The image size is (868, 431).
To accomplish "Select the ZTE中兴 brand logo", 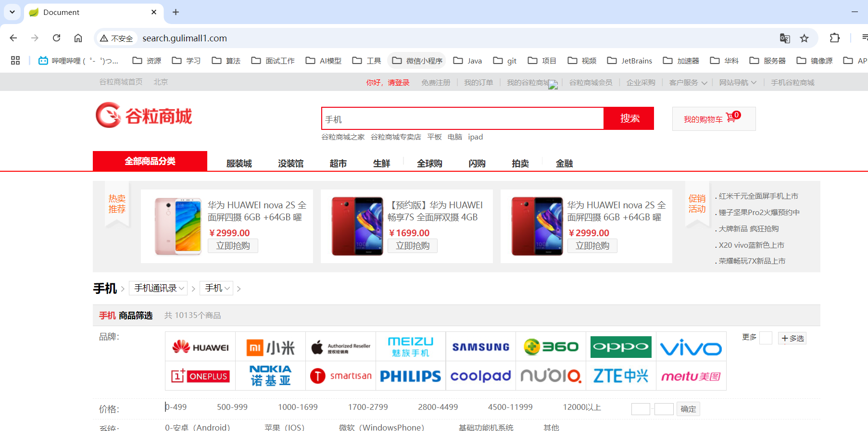I will 621,376.
